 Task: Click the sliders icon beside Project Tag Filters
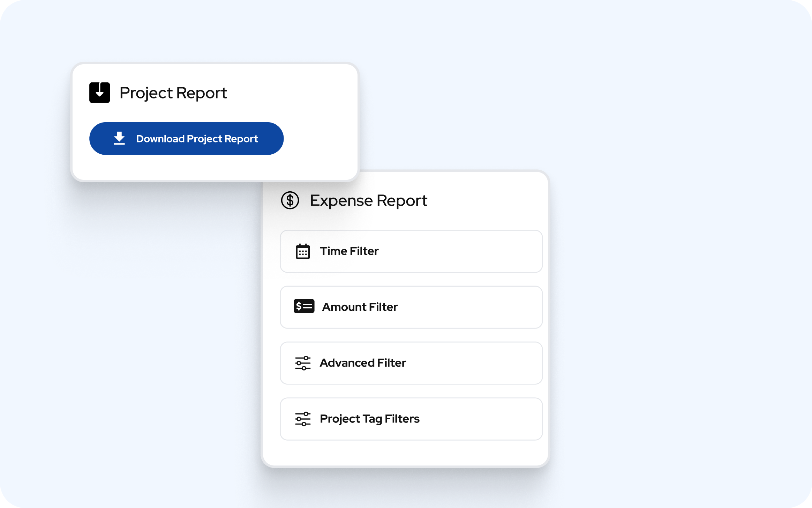pyautogui.click(x=303, y=419)
